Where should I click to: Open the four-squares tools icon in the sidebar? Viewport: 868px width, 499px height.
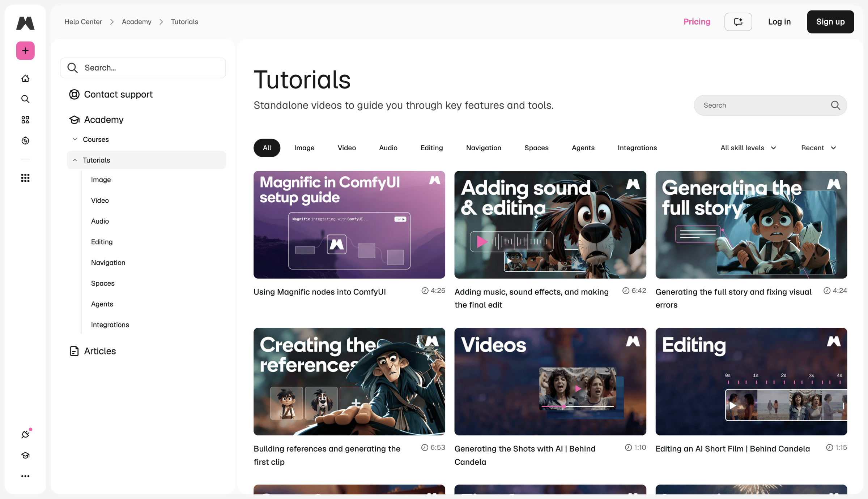(x=25, y=120)
